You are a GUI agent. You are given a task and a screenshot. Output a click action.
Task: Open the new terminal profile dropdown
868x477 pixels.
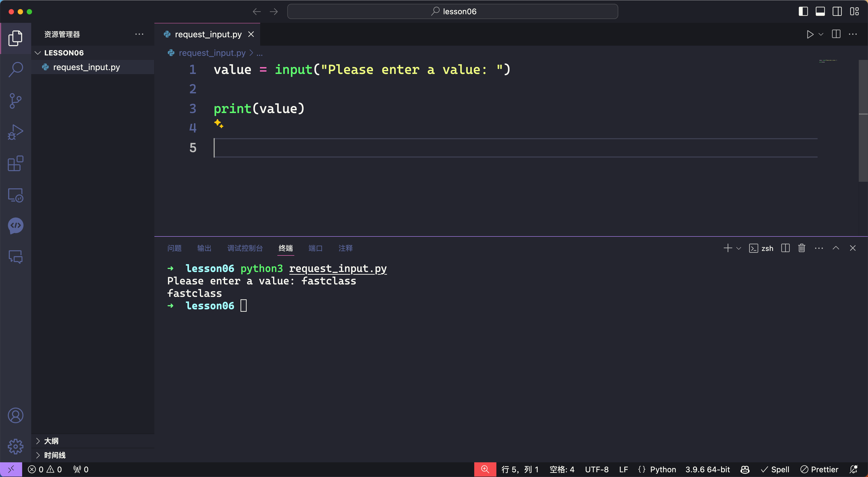(x=738, y=248)
